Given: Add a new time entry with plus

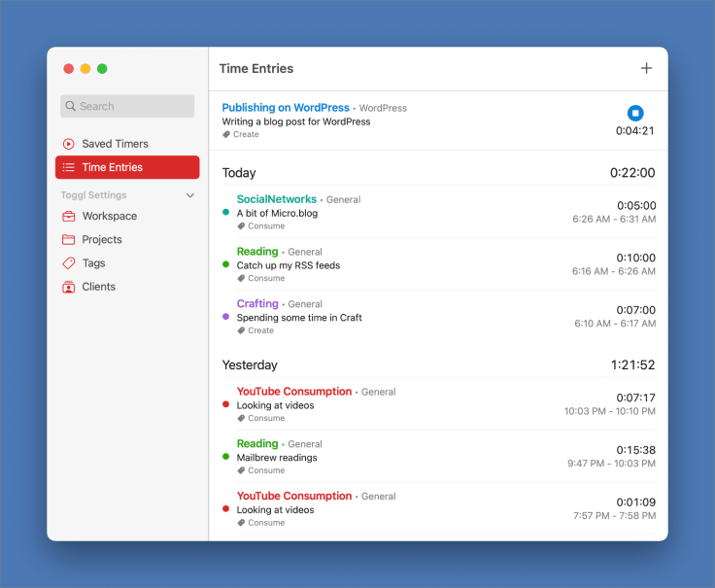Looking at the screenshot, I should click(646, 68).
